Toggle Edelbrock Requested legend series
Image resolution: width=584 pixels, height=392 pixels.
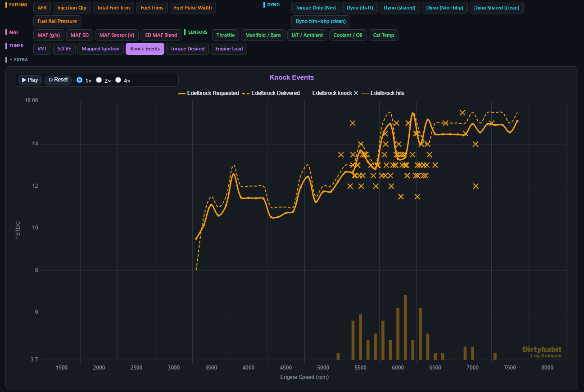tap(208, 93)
